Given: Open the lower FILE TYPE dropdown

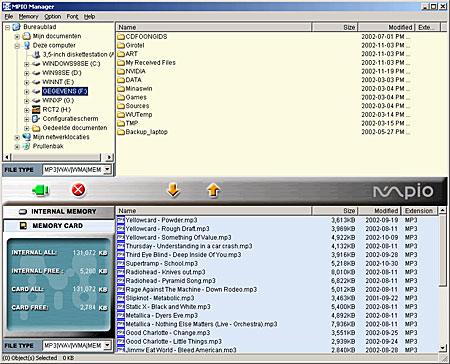Looking at the screenshot, I should tap(107, 345).
